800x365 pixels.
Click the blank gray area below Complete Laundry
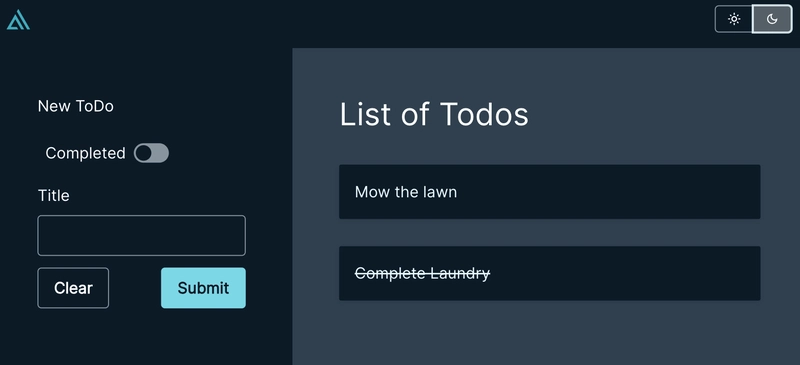(546, 333)
